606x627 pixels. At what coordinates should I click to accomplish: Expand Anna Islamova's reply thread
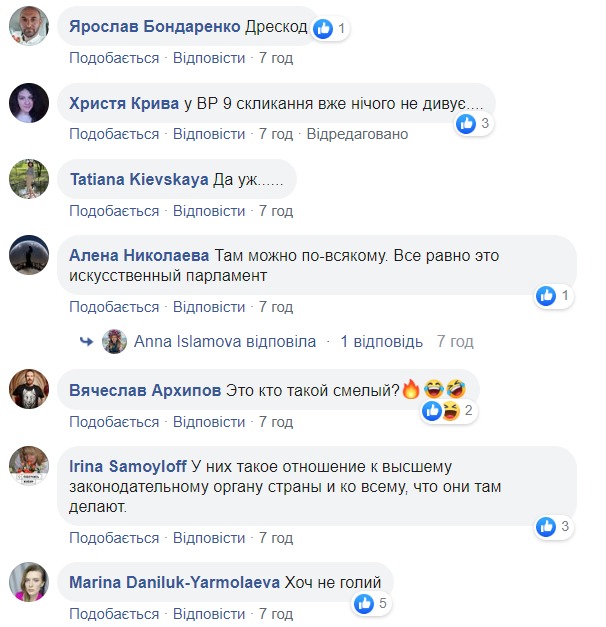point(382,342)
